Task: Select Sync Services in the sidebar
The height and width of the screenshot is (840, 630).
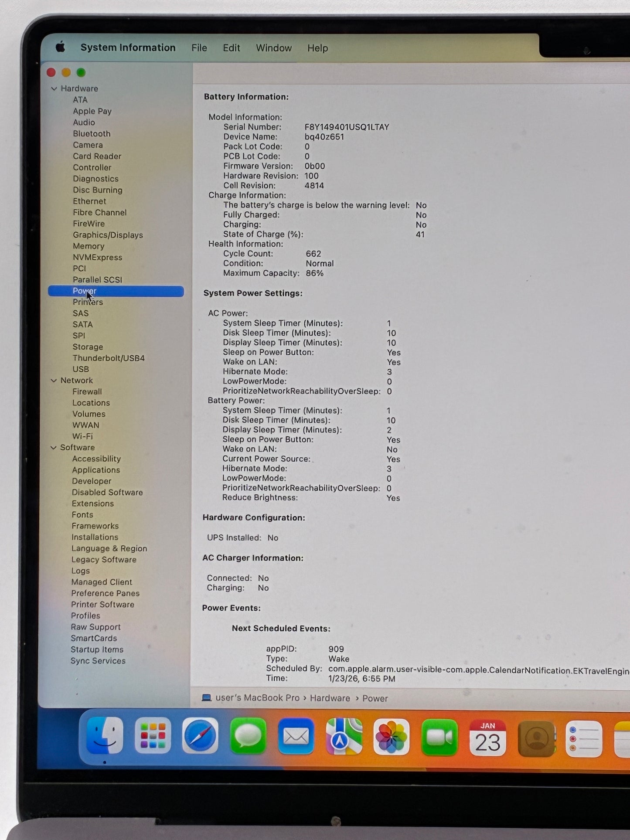Action: 98,661
